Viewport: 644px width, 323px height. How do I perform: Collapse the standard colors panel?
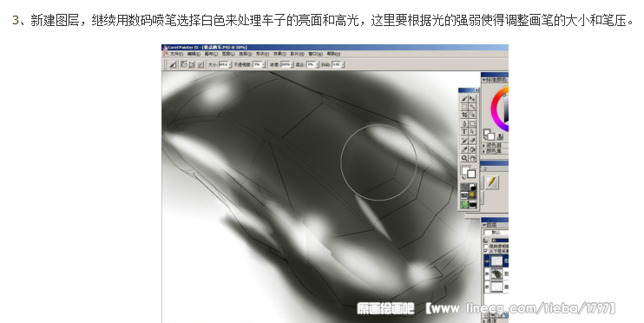(484, 80)
